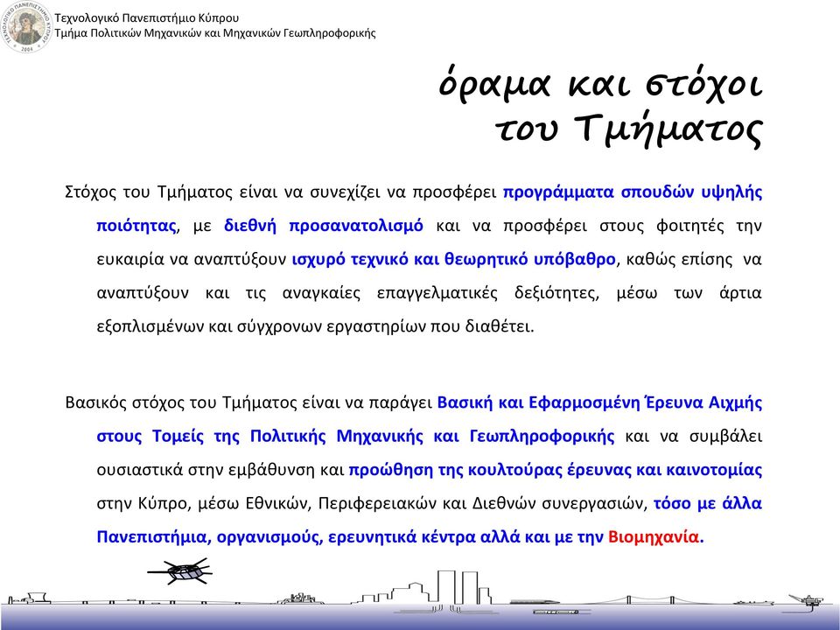
Task: Click 'εξοπλισμένων και σύγχρονων εργαστηρίων που διαθέτει.'
Action: pyautogui.click(x=316, y=326)
